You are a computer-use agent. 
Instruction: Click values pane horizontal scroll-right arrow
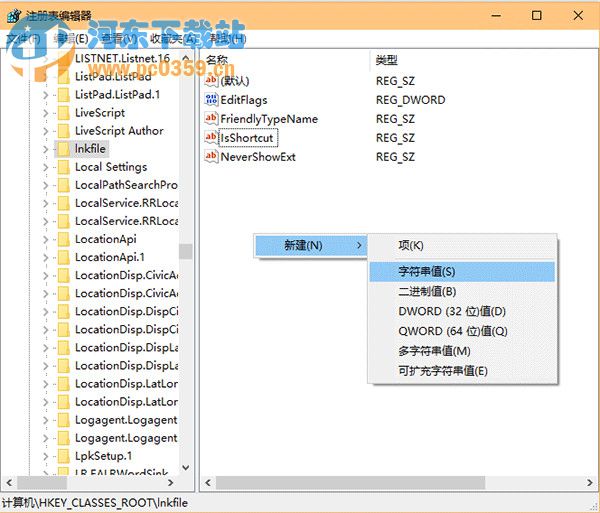pyautogui.click(x=589, y=483)
